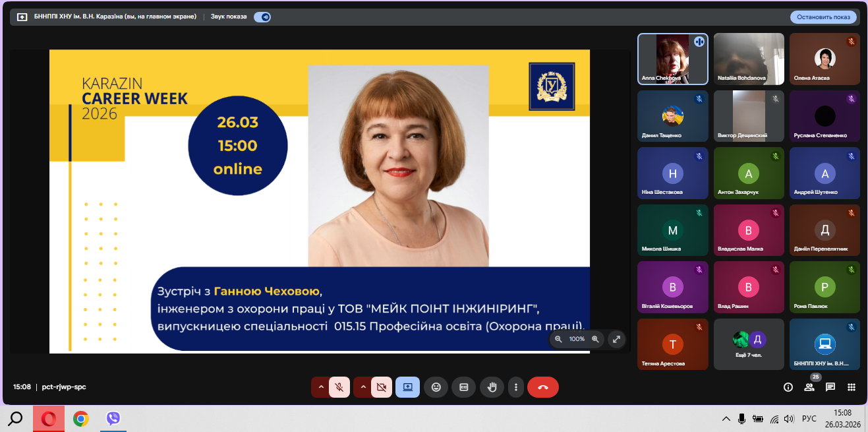
Task: Select the Anna Chekhova video tile
Action: (x=673, y=59)
